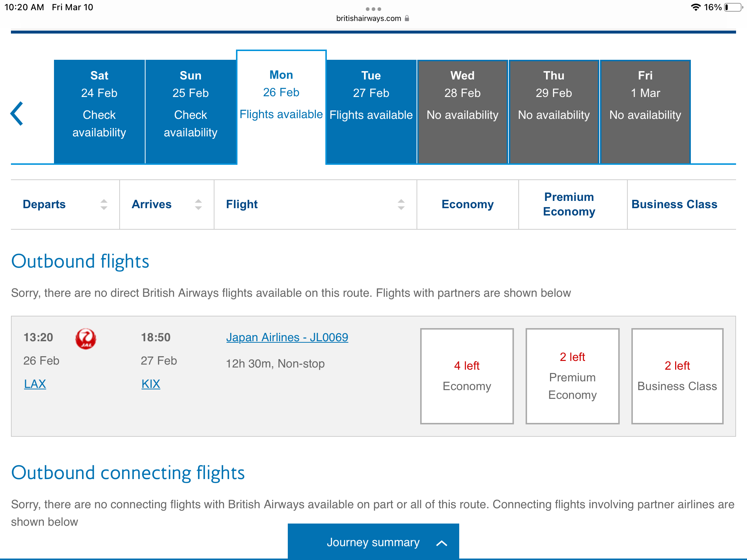Select the Thu 29 Feb tab
Viewport: 747px width, 560px height.
554,112
